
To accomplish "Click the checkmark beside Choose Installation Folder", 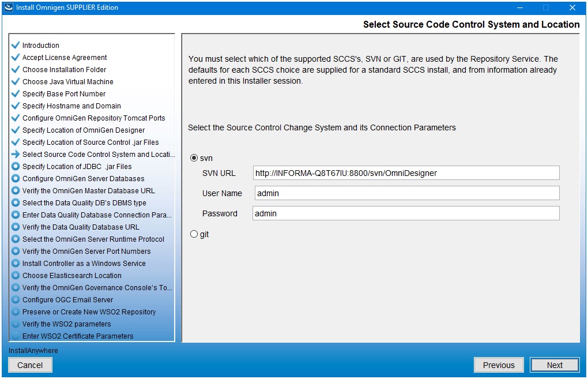I will (x=16, y=69).
